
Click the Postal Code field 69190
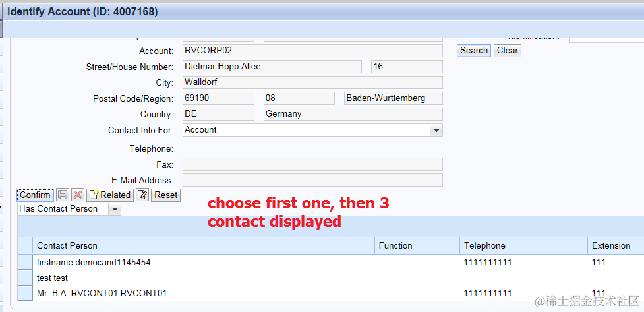pos(218,98)
